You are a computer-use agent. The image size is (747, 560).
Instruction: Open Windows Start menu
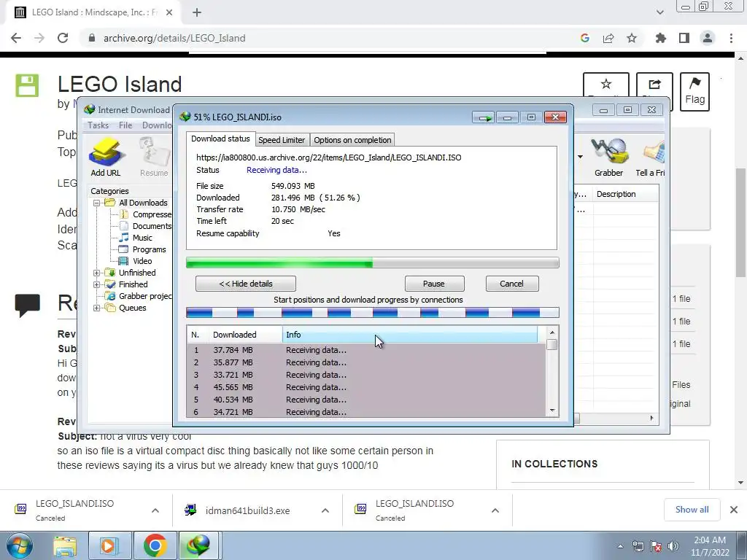point(20,545)
